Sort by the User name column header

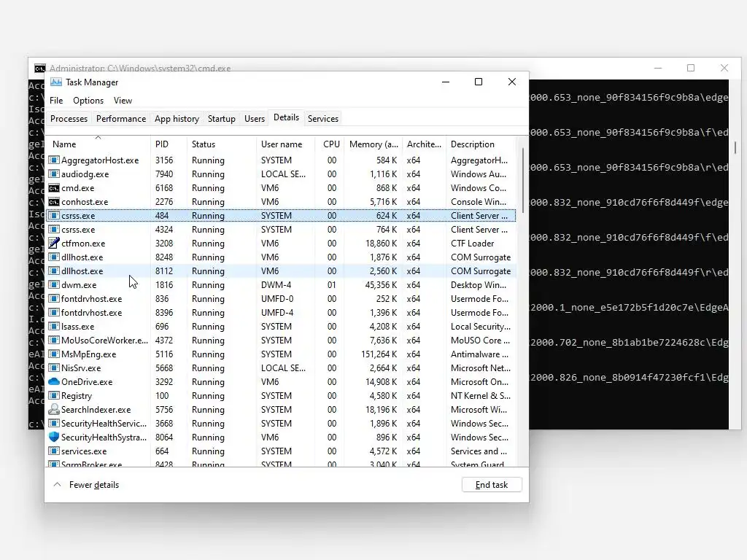(286, 144)
